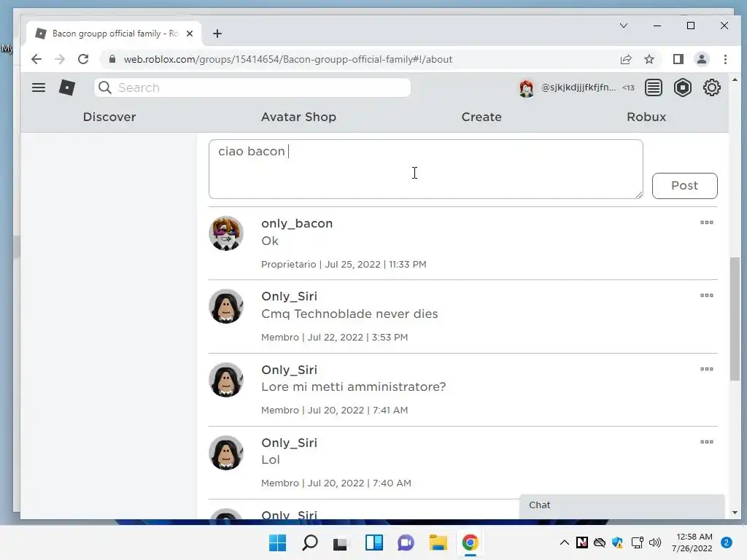Click the post text Lore mi metti amministratore?
Viewport: 747px width, 560px height.
click(x=354, y=386)
